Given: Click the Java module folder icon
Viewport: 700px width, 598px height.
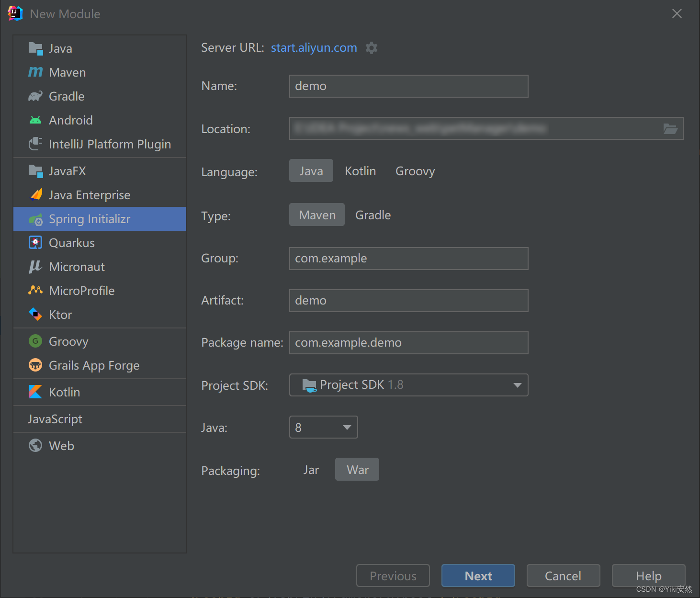Looking at the screenshot, I should [x=35, y=48].
